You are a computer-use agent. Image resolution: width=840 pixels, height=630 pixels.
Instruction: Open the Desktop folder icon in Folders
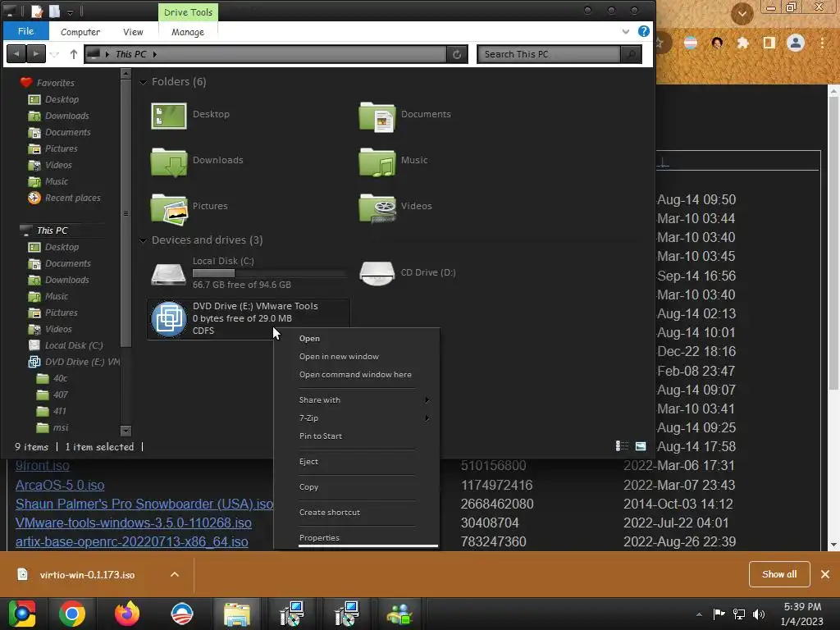[x=169, y=116]
